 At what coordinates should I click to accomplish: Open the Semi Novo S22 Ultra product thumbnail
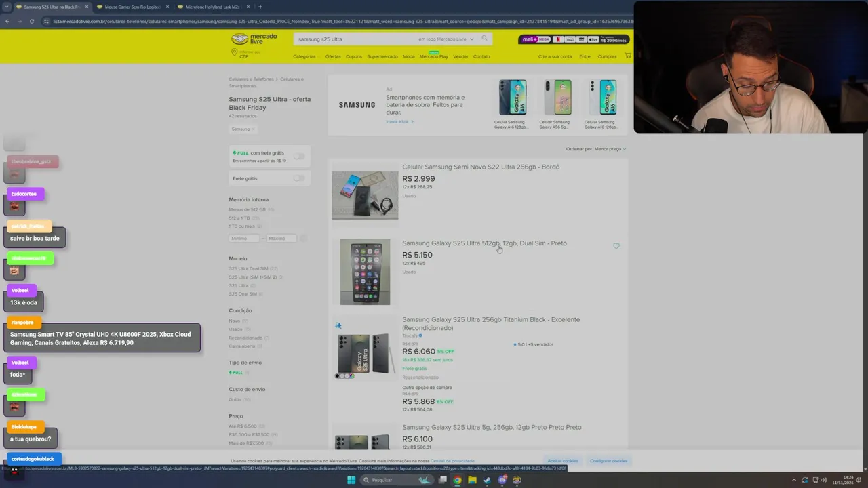tap(365, 195)
